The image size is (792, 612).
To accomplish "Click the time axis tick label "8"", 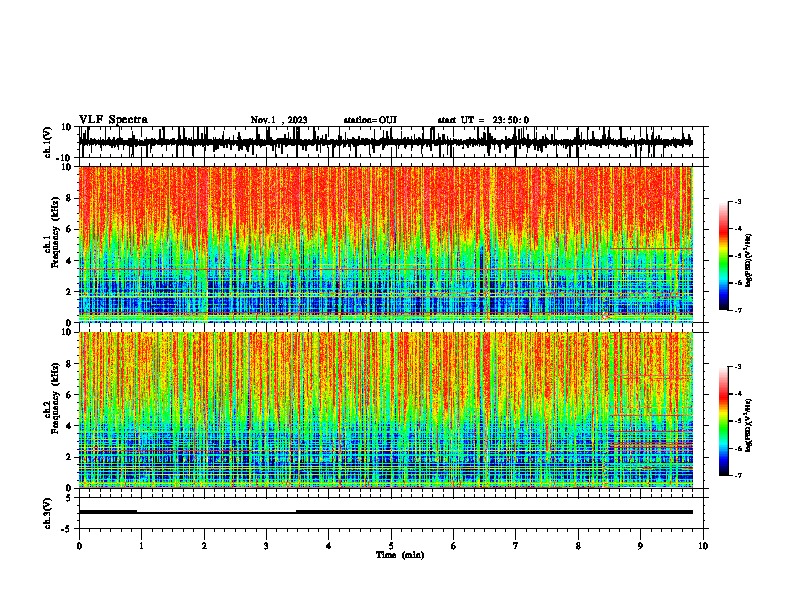I will [578, 545].
